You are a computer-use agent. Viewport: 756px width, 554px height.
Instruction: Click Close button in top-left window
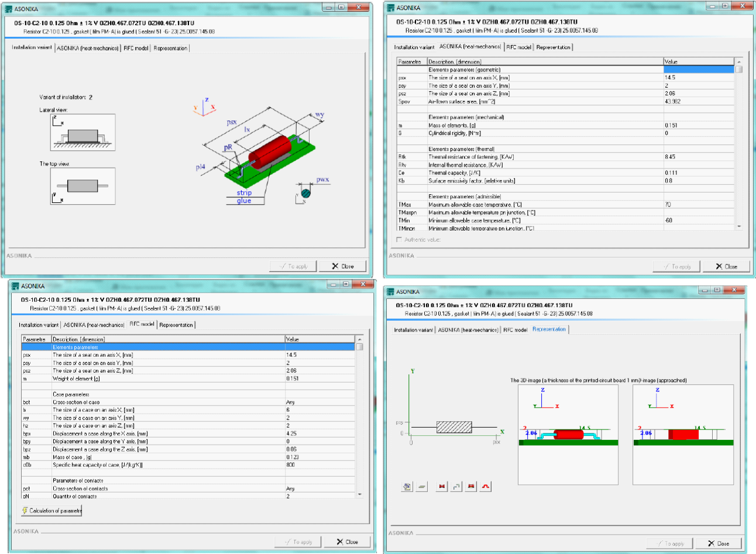(343, 266)
